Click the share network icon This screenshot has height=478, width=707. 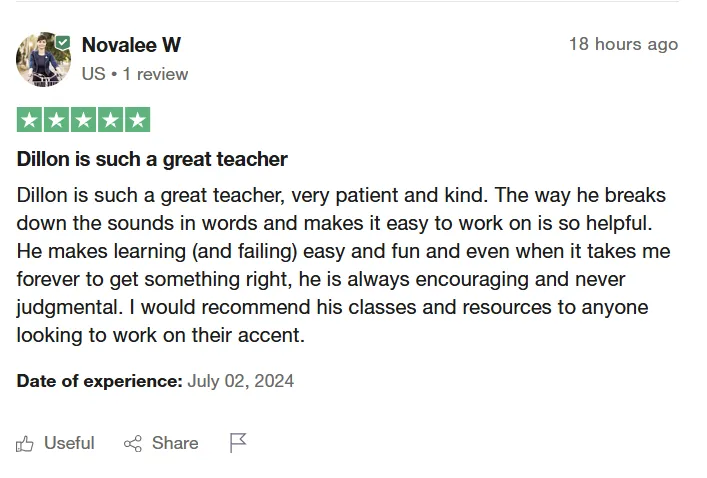tap(133, 444)
